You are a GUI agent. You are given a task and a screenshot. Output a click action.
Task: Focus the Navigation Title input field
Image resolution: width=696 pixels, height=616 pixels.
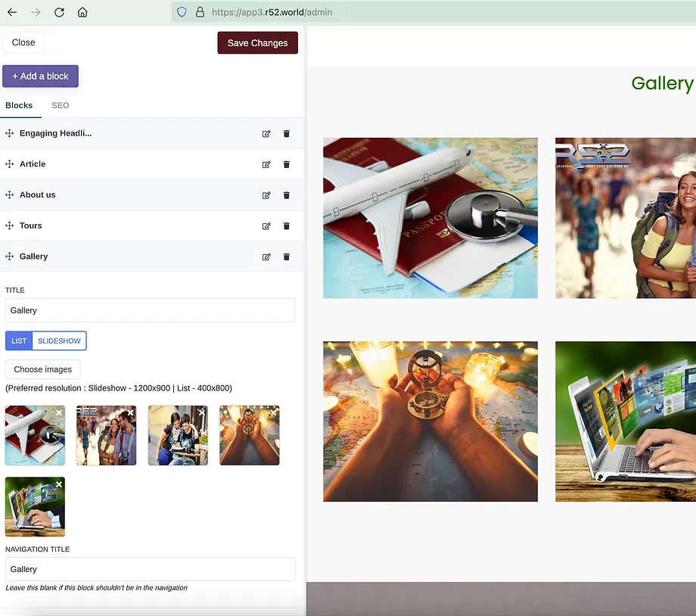(x=150, y=569)
